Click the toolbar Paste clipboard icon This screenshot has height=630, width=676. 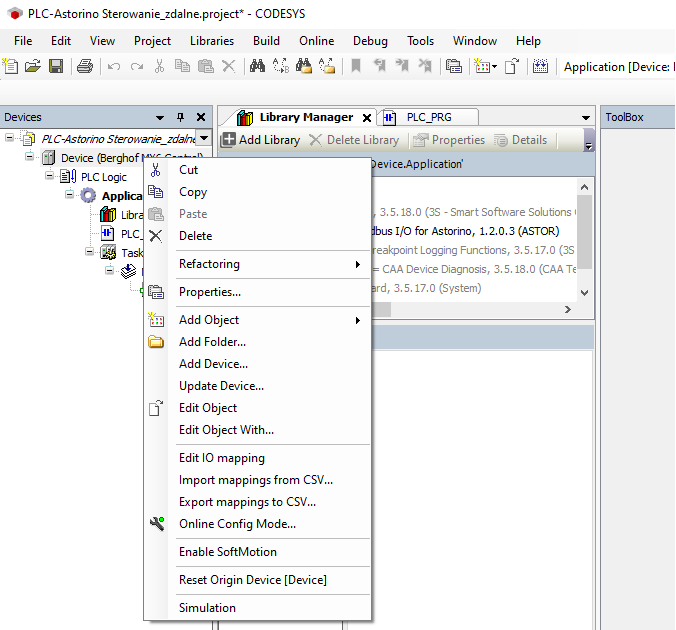[206, 66]
